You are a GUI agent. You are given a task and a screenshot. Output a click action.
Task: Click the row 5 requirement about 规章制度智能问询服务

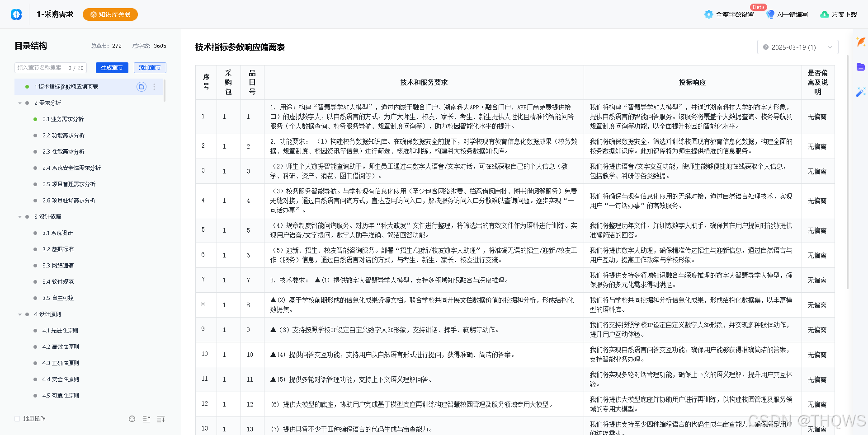click(424, 230)
